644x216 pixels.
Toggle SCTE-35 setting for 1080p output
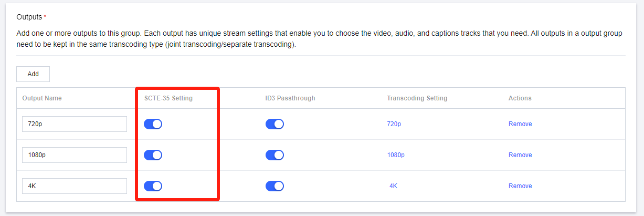[x=153, y=155]
